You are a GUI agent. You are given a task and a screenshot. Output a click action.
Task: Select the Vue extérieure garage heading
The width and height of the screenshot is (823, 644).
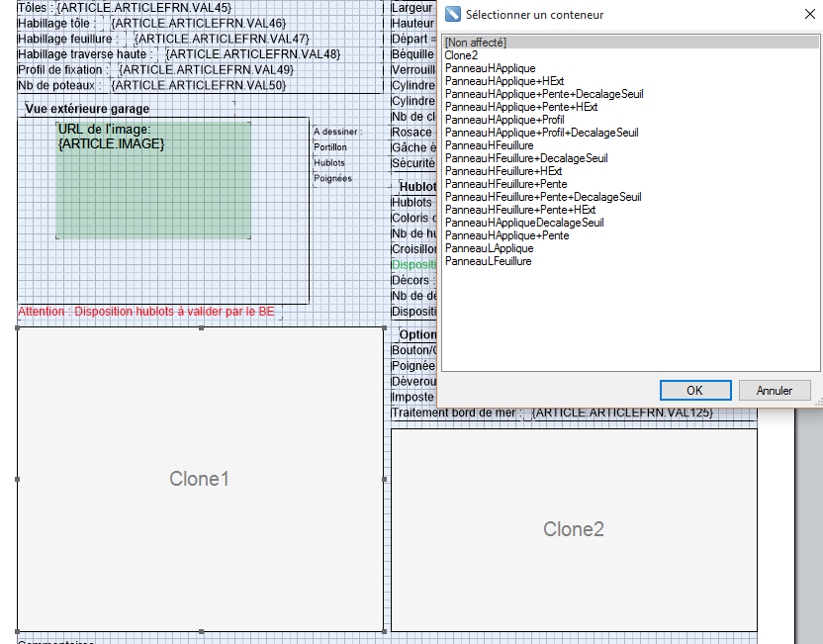click(87, 109)
